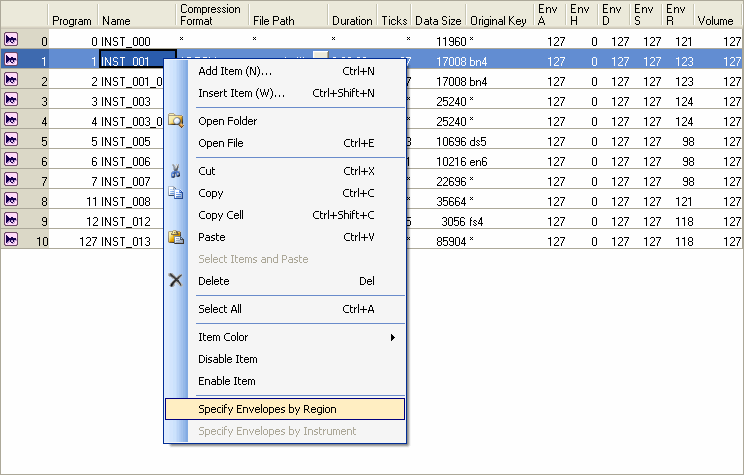The image size is (744, 475).
Task: Choose Insert Item (W) from the menu
Action: (241, 93)
